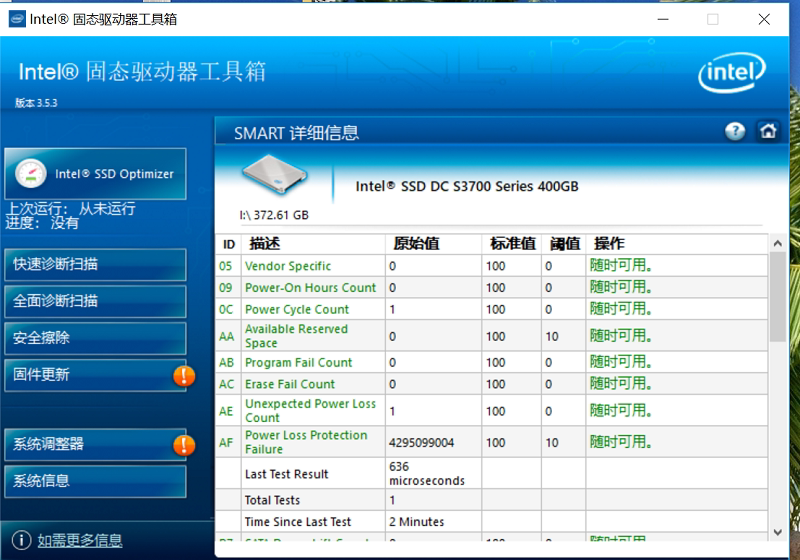Select Program Fail Count attribute
This screenshot has width=800, height=560.
[298, 363]
